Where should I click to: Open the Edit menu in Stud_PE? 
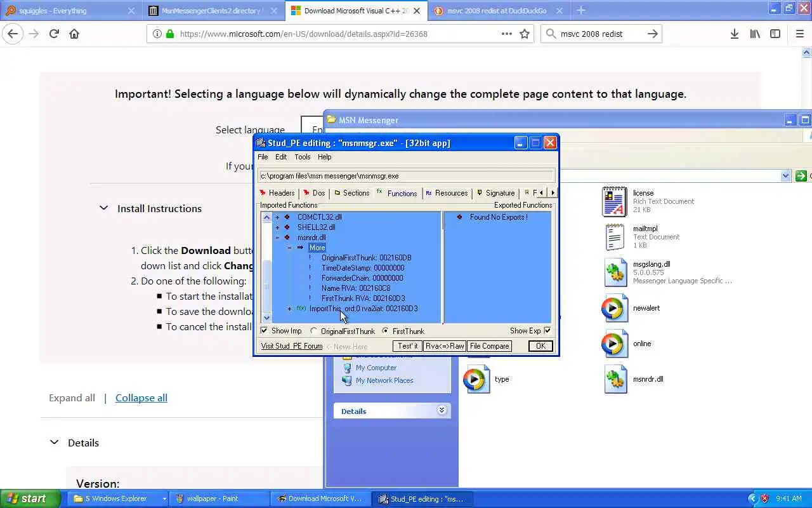(x=281, y=157)
